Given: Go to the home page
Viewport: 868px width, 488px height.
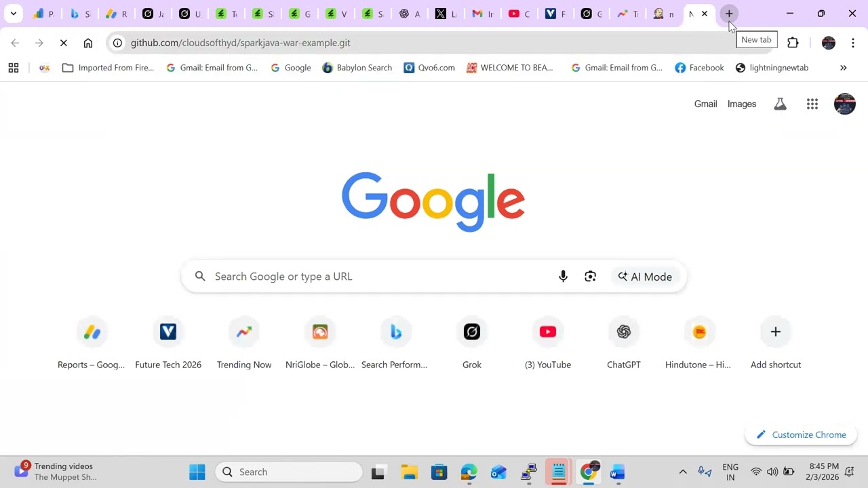Looking at the screenshot, I should click(88, 43).
